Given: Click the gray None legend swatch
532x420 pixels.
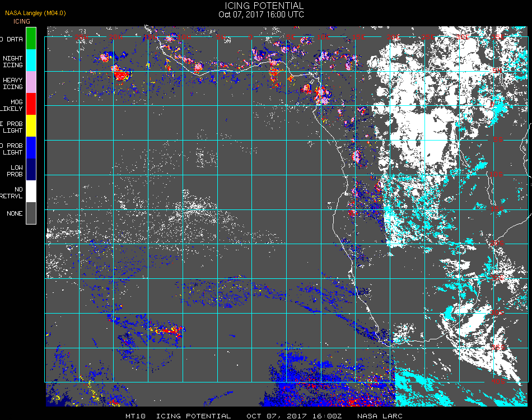Looking at the screenshot, I should pos(31,213).
